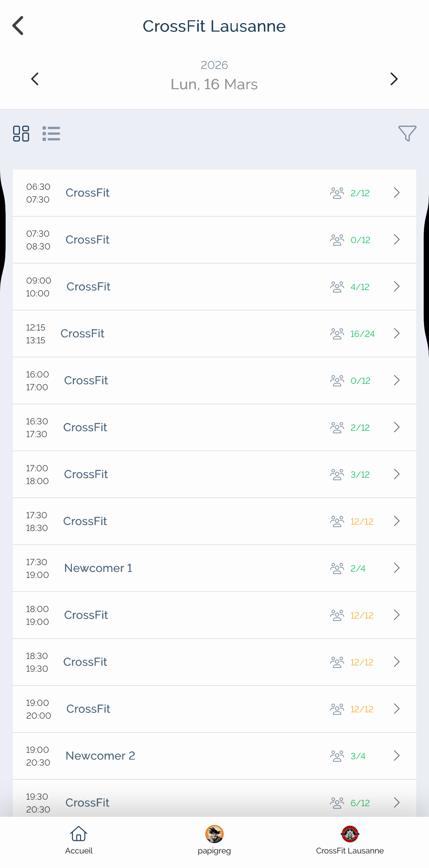Go to previous day arrow

35,79
